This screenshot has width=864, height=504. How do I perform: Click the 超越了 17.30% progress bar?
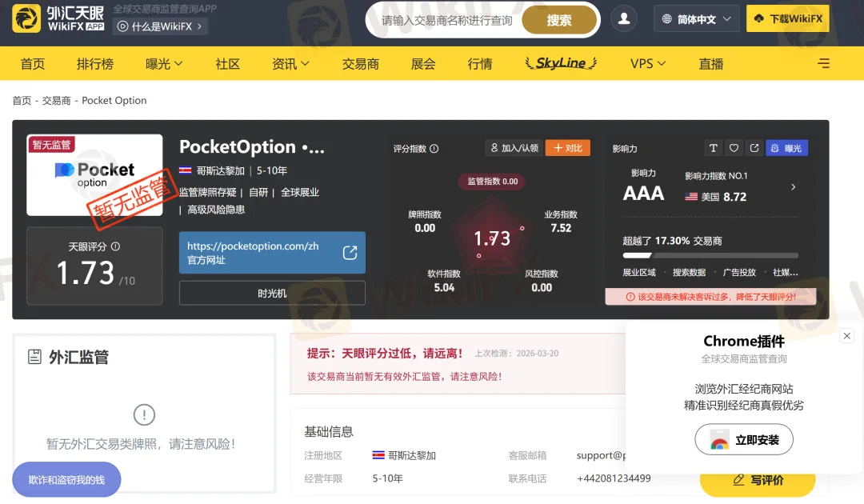tap(710, 256)
